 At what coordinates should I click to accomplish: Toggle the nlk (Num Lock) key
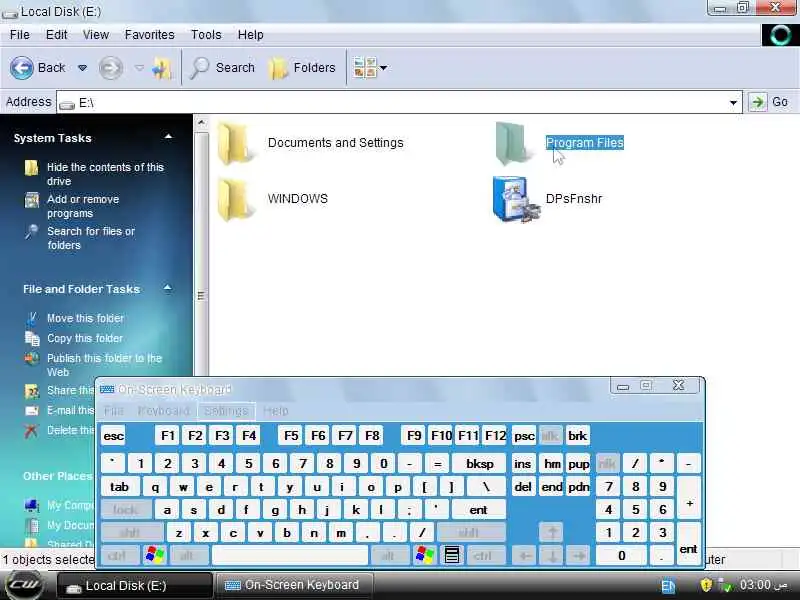click(x=607, y=464)
